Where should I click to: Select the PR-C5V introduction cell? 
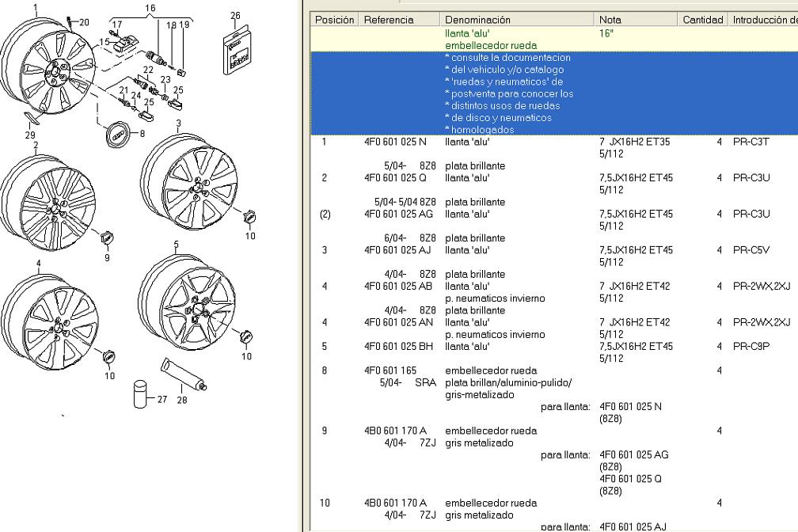pos(751,250)
